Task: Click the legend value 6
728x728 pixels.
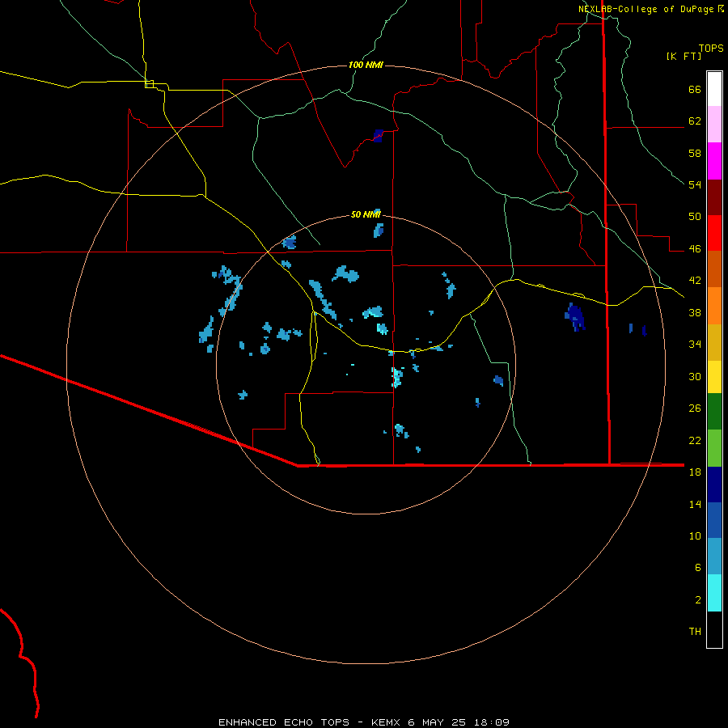Action: (x=698, y=568)
